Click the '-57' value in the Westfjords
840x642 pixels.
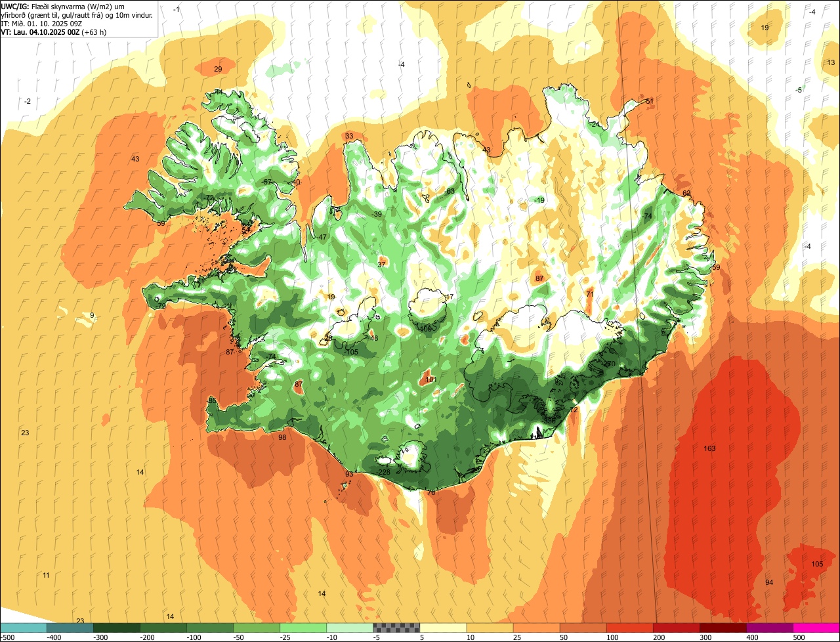coord(266,182)
